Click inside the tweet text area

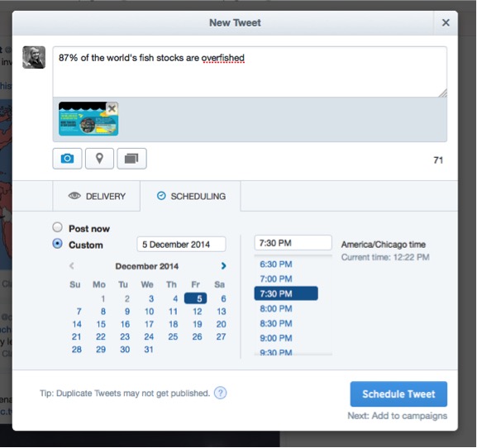pos(250,72)
